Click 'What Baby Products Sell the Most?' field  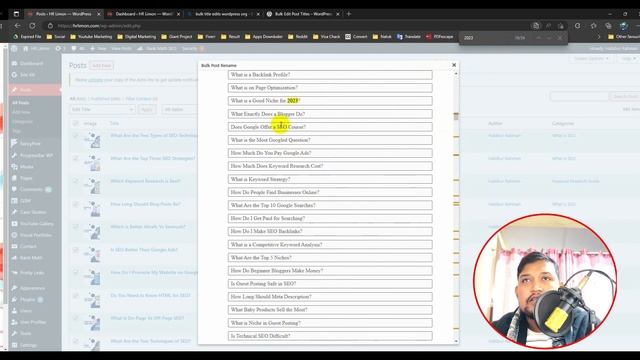(x=330, y=310)
